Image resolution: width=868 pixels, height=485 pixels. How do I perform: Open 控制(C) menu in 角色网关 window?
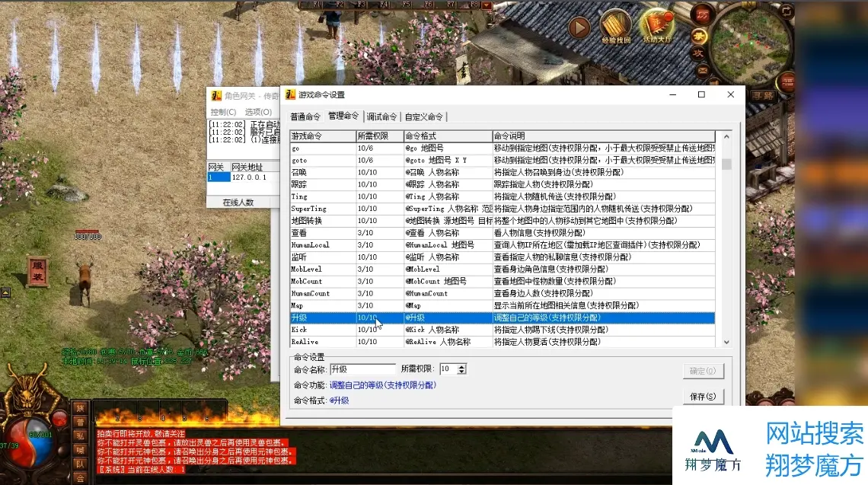tap(223, 112)
